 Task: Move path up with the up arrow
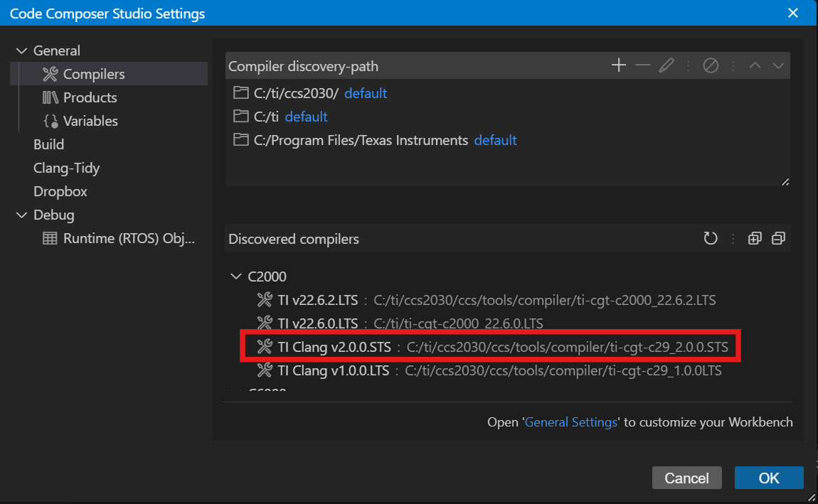tap(755, 65)
